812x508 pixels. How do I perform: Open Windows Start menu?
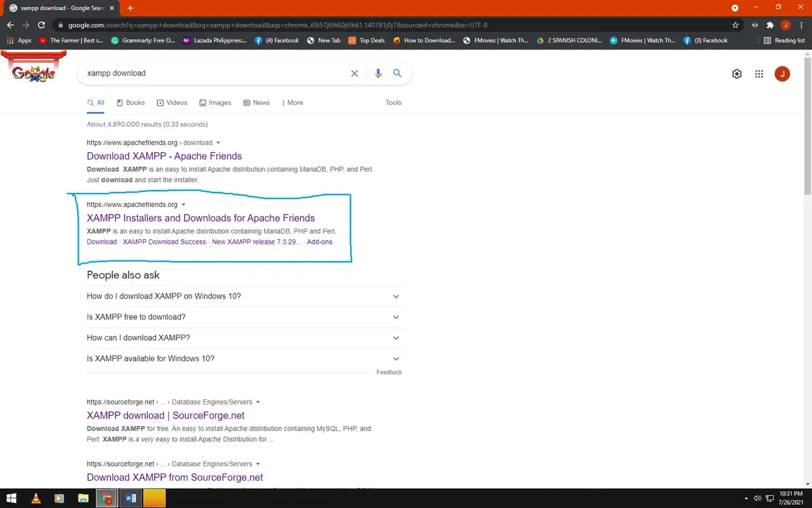click(11, 498)
